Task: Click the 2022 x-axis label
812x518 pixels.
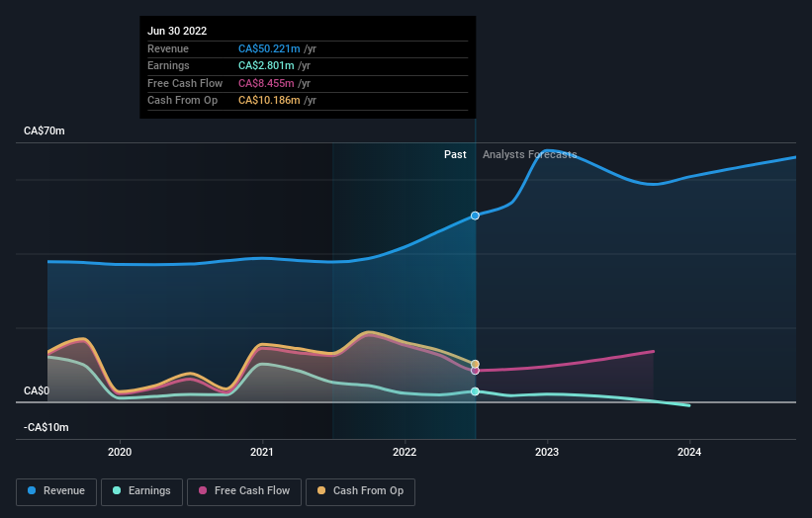Action: click(405, 452)
